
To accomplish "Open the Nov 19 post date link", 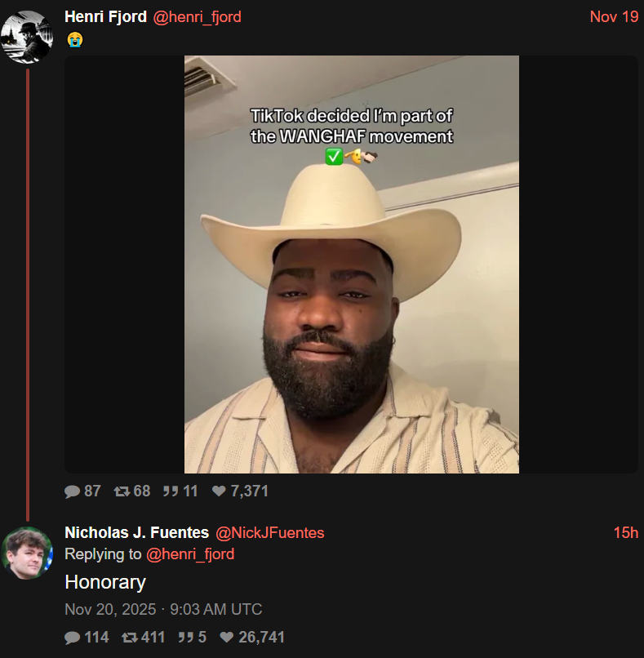I will point(614,17).
